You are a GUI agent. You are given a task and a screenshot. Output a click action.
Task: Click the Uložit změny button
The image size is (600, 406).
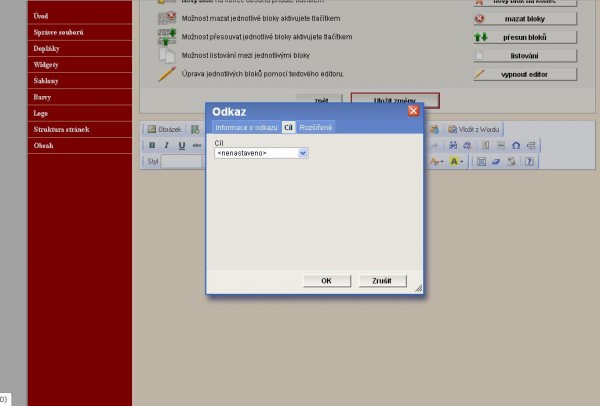pos(394,100)
